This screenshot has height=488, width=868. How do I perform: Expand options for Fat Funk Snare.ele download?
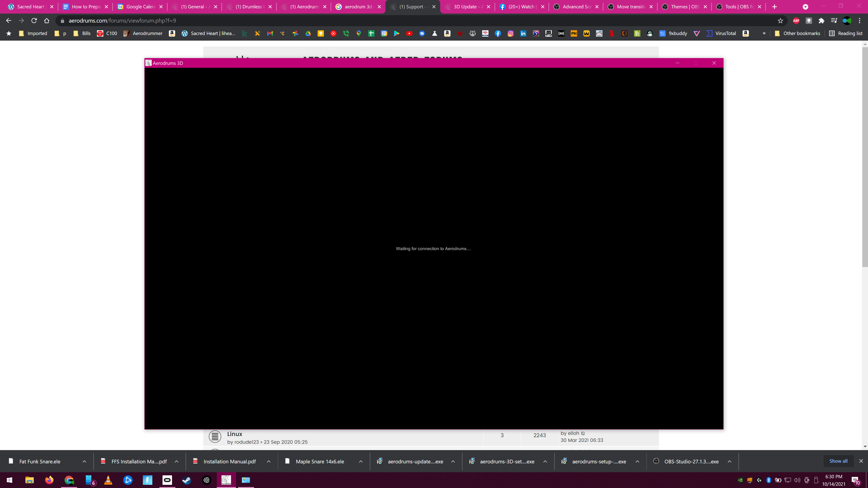pyautogui.click(x=84, y=461)
